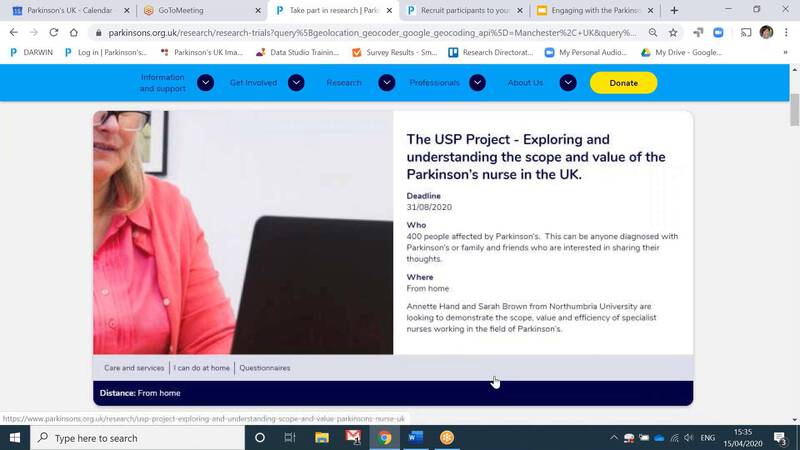Show hidden system tray icons
The width and height of the screenshot is (800, 450).
pos(614,438)
